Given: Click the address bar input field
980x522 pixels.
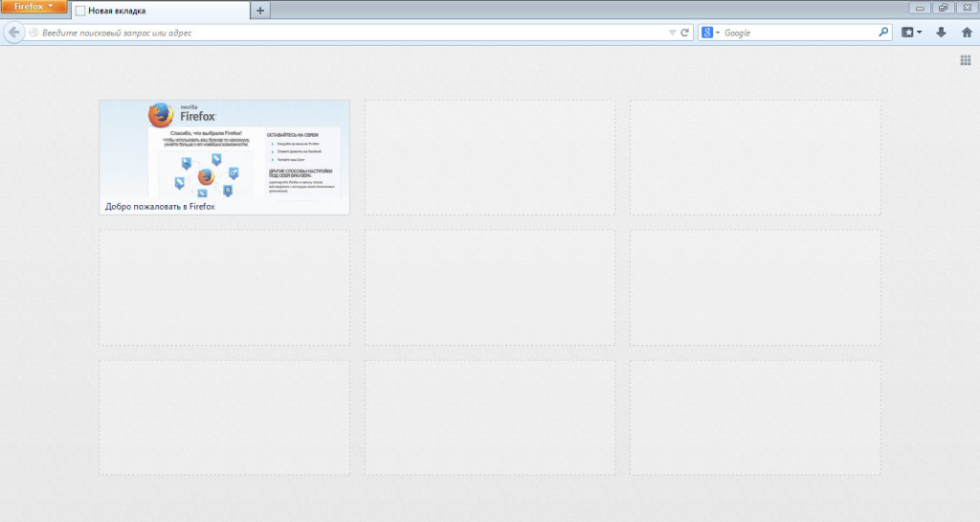Looking at the screenshot, I should pyautogui.click(x=352, y=33).
